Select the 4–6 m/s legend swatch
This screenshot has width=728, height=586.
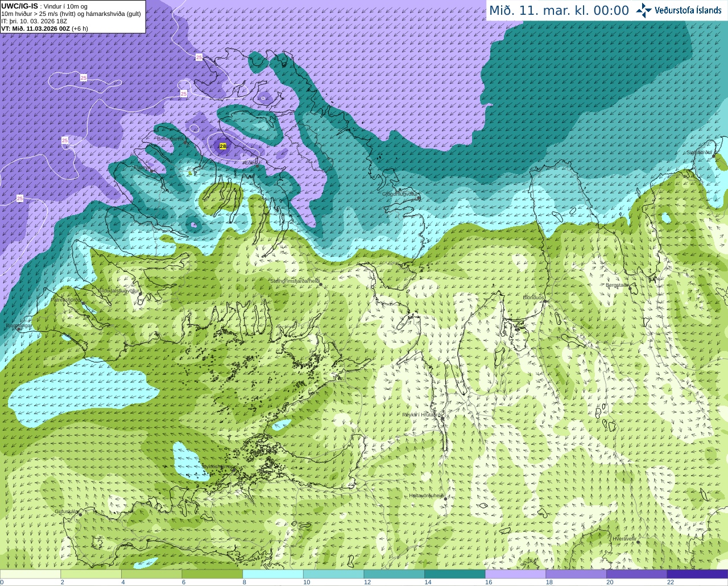pos(151,574)
